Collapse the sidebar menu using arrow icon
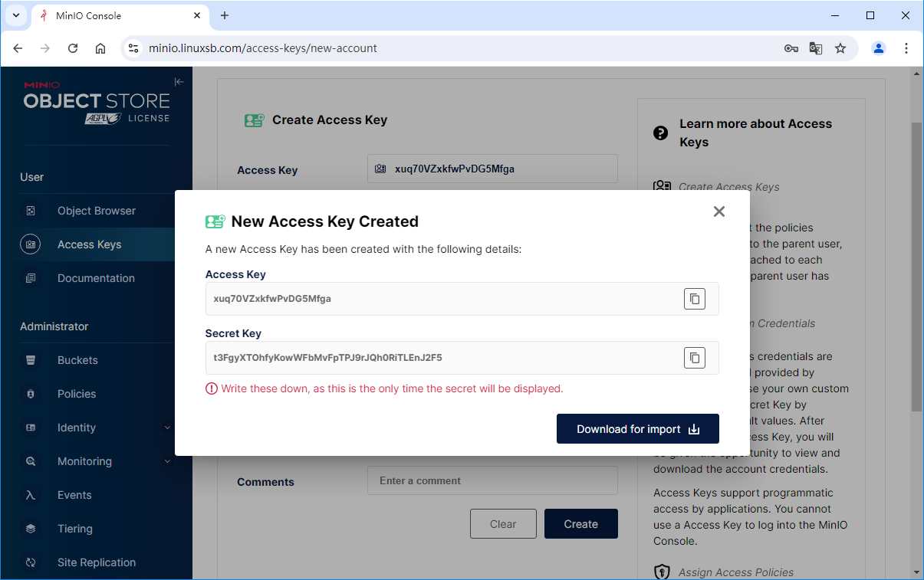Viewport: 924px width, 580px height. click(179, 82)
